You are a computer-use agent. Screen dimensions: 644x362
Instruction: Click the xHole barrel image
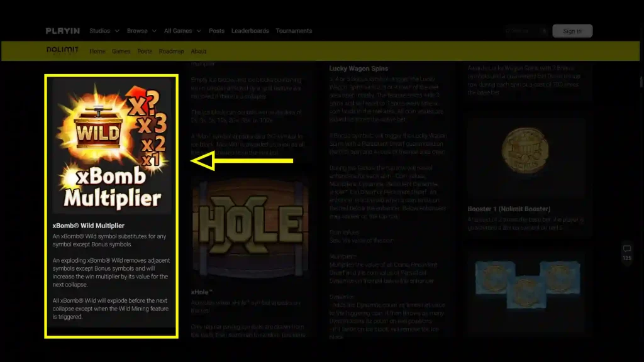[x=250, y=230]
